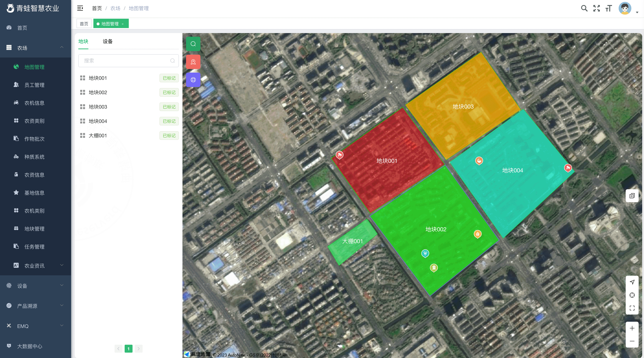Switch to the 地块 tab
Viewport: 644px width, 358px height.
(x=83, y=41)
